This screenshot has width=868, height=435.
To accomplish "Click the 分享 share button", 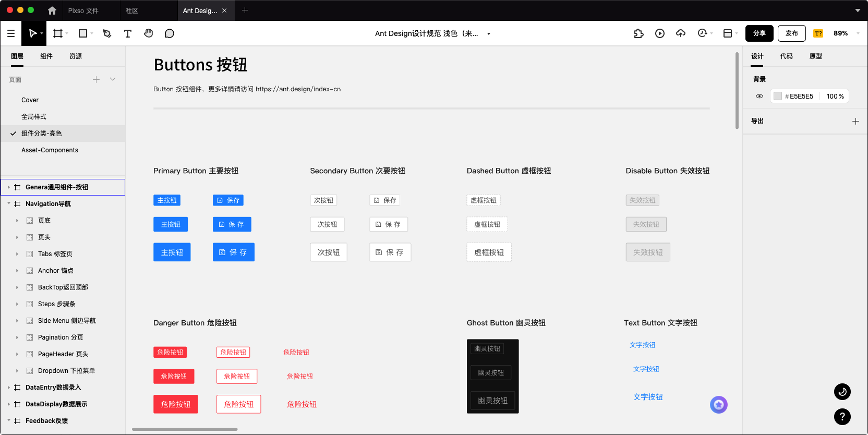I will coord(759,33).
